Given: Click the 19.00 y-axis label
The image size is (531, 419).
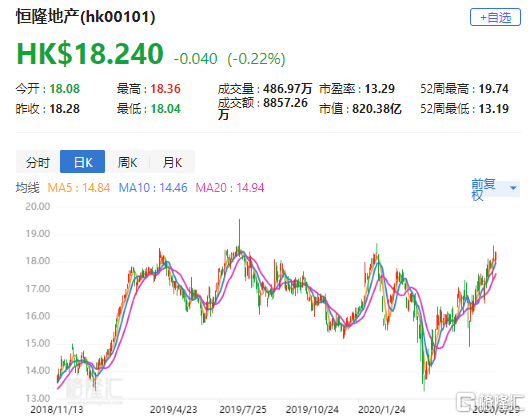Looking at the screenshot, I should point(38,234).
